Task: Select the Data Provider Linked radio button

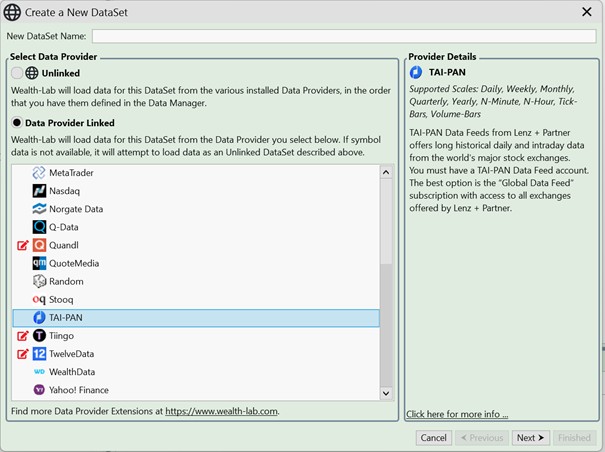Action: pos(17,122)
